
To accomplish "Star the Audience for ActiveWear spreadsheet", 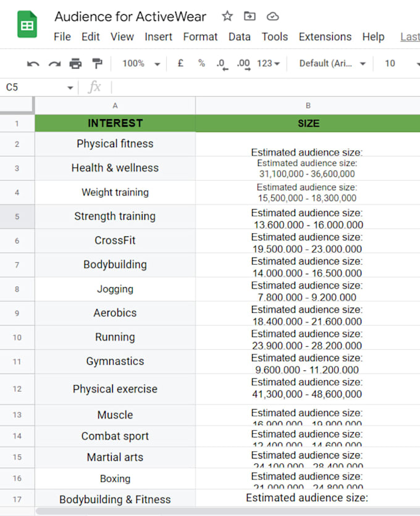I will (x=227, y=17).
